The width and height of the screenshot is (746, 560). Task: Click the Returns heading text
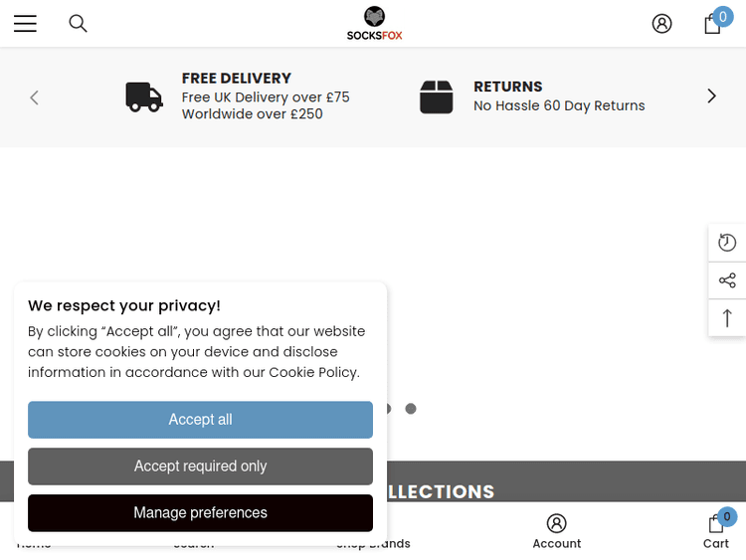tap(507, 87)
